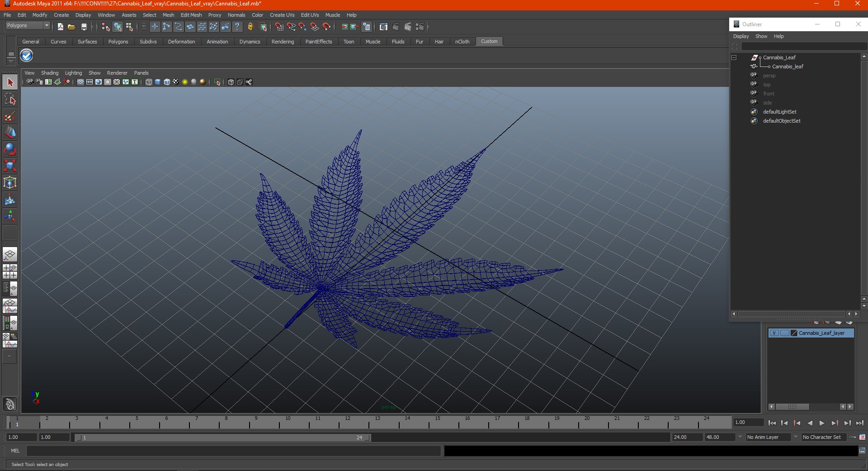Open the Edit Mesh menu
Viewport: 868px width, 471px height.
click(191, 15)
